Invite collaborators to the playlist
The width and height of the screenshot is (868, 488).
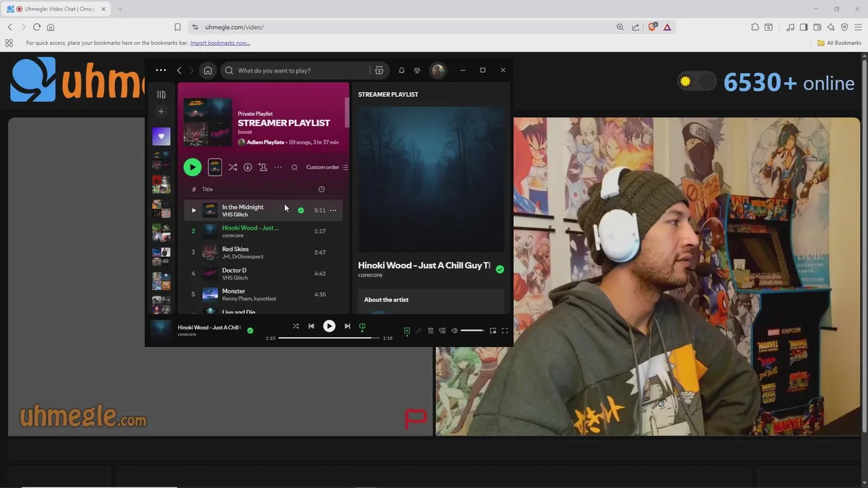[263, 167]
